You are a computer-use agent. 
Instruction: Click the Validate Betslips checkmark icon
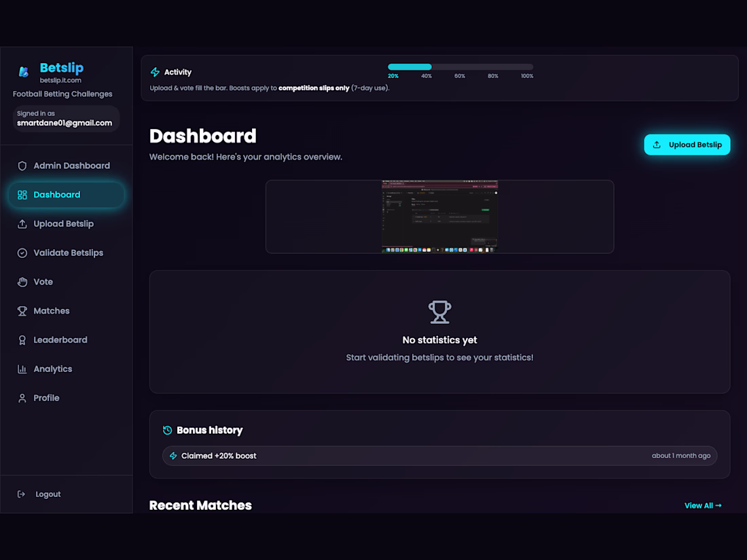[x=22, y=253]
